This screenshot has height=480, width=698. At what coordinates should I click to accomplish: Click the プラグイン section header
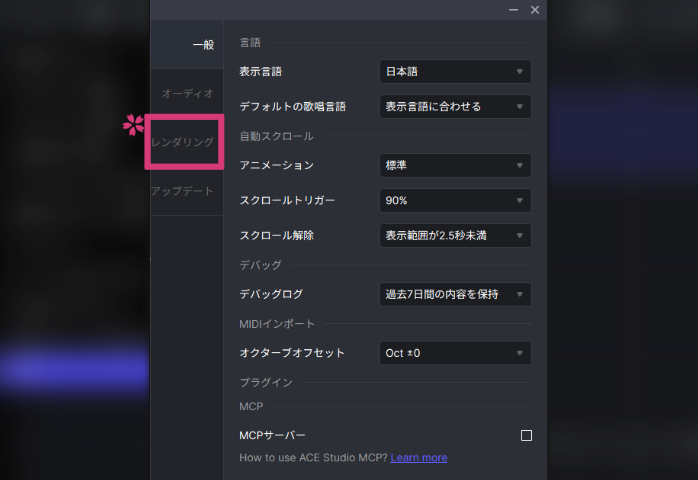[265, 383]
